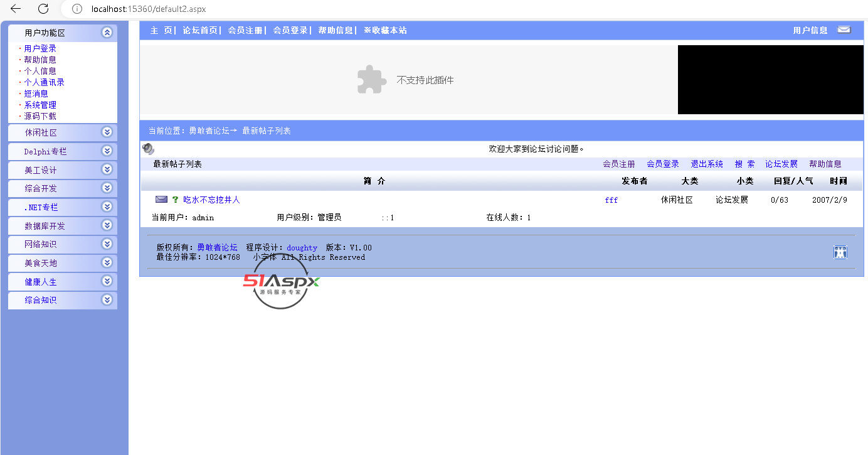
Task: Open 个人信息 in the sidebar
Action: 40,71
